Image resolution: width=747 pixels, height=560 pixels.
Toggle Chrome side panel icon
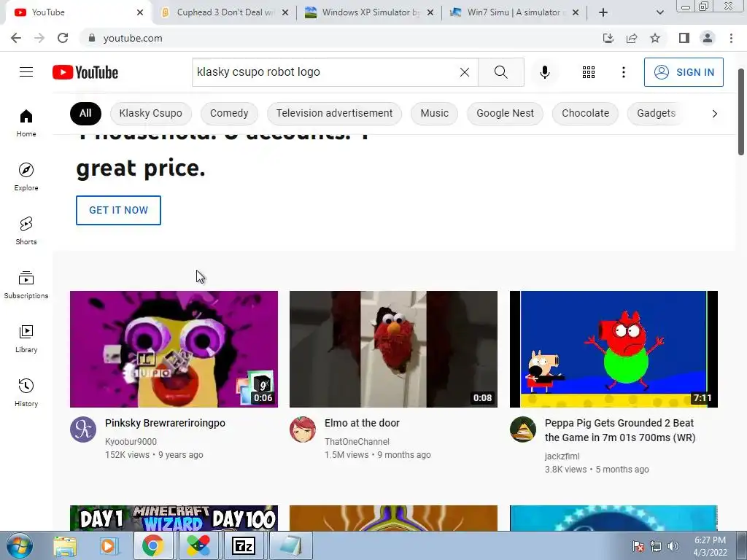[x=684, y=38]
